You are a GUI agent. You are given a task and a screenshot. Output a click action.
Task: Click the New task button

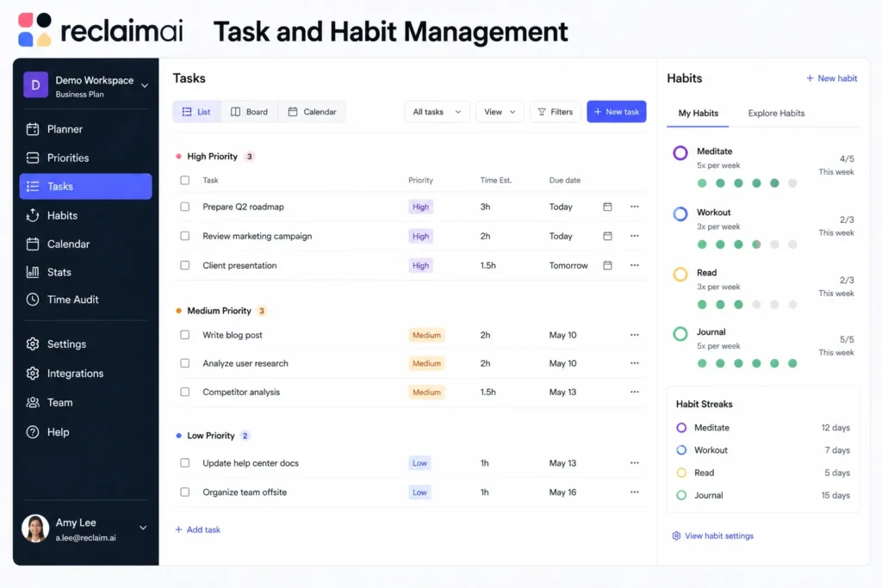tap(617, 112)
